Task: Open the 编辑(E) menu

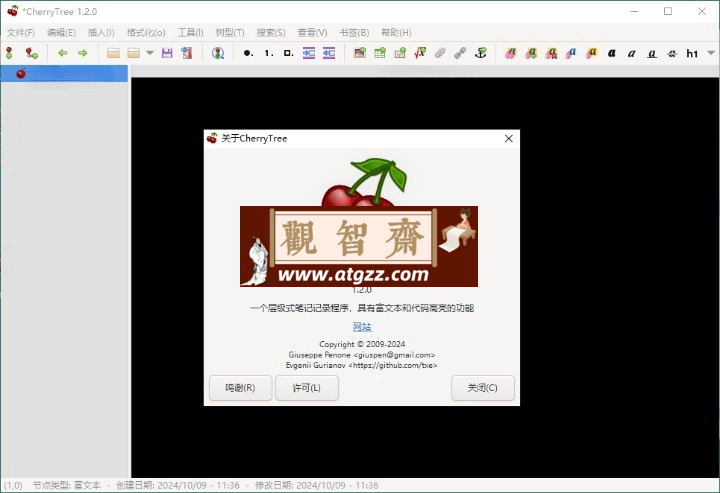Action: 61,33
